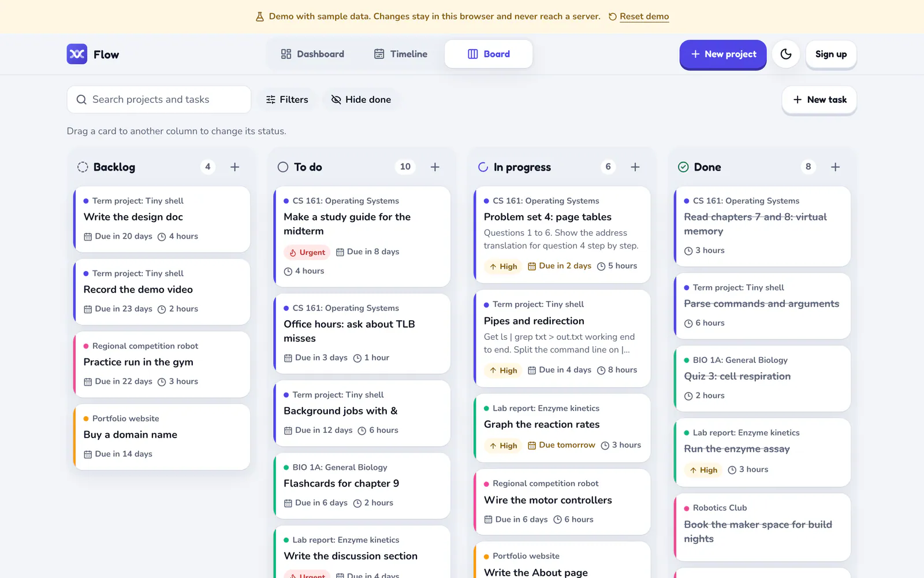Click the Flow logo icon

pos(77,54)
